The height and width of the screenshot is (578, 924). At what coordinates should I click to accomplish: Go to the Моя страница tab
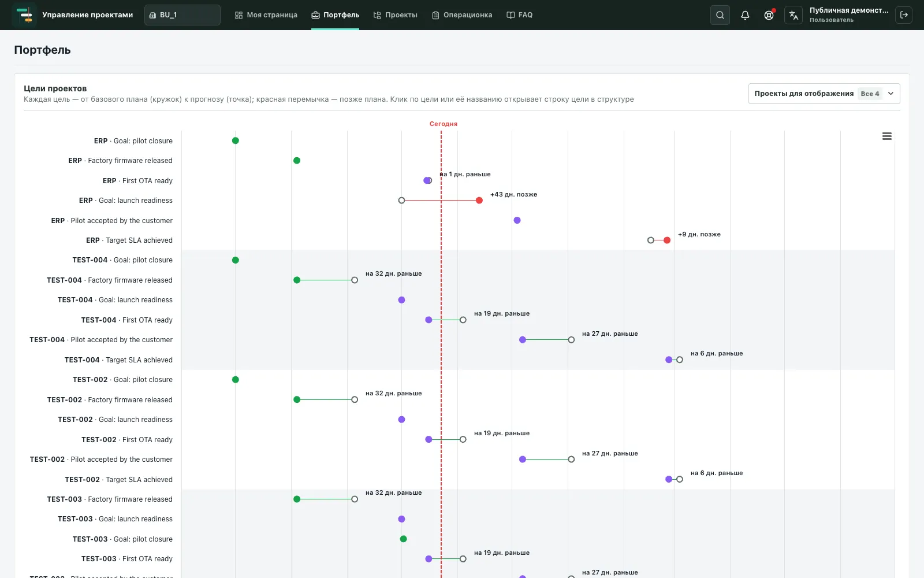pos(266,15)
